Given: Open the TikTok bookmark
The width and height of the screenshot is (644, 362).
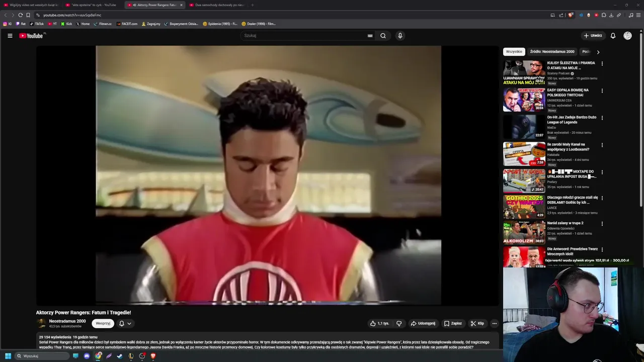Looking at the screenshot, I should 37,24.
